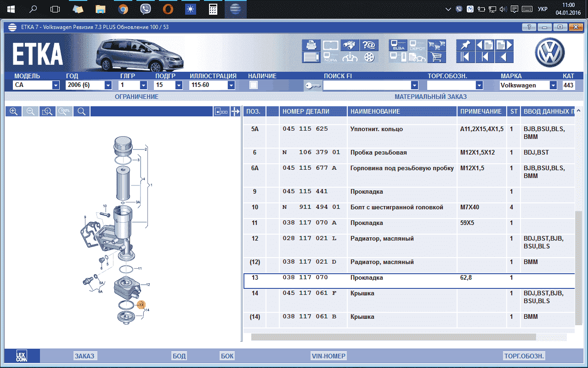Click the single shopping cart icon
This screenshot has height=368, width=588.
pyautogui.click(x=437, y=57)
